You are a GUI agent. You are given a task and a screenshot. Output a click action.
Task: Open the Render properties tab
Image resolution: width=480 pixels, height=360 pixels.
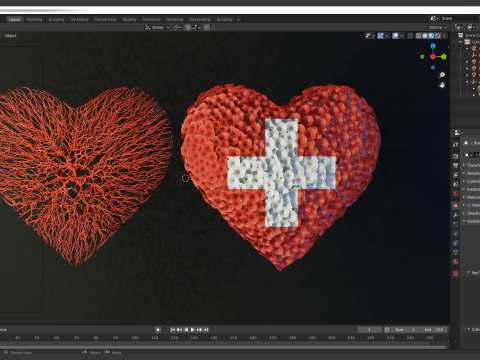pyautogui.click(x=456, y=156)
